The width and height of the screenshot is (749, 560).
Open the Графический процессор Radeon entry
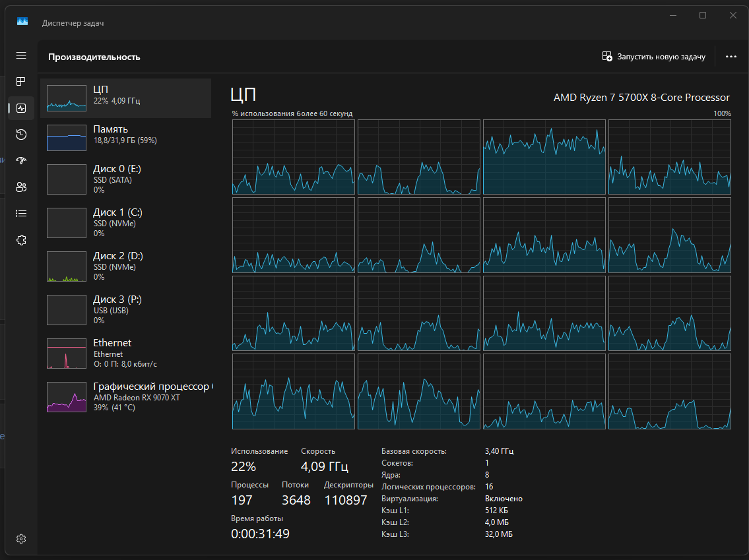[x=125, y=396]
